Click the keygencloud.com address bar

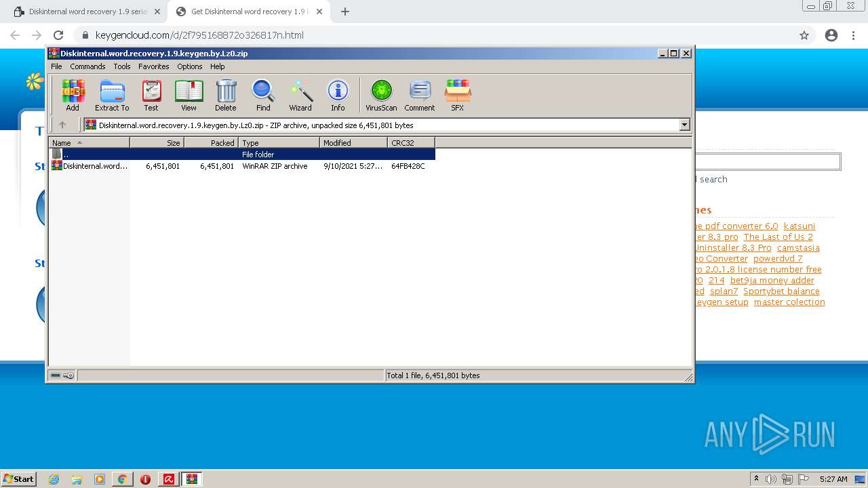(x=199, y=35)
